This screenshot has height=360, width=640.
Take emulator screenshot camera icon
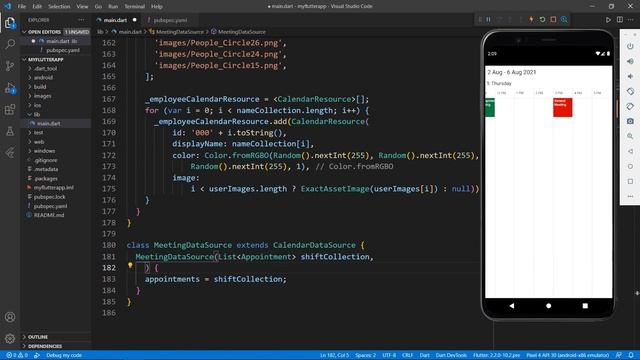[x=630, y=121]
